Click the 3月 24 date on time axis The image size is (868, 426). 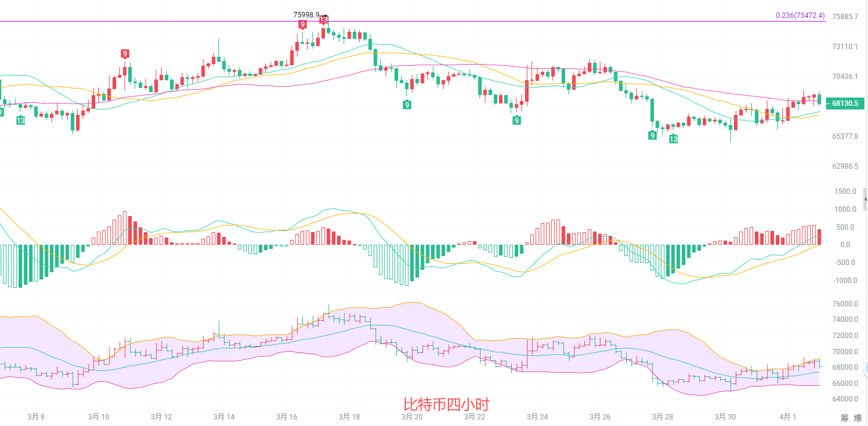(x=537, y=416)
